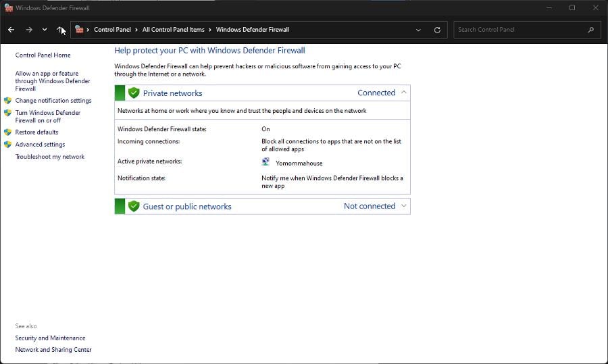Viewport: 608px width, 364px height.
Task: Click the Notification state label
Action: point(142,178)
